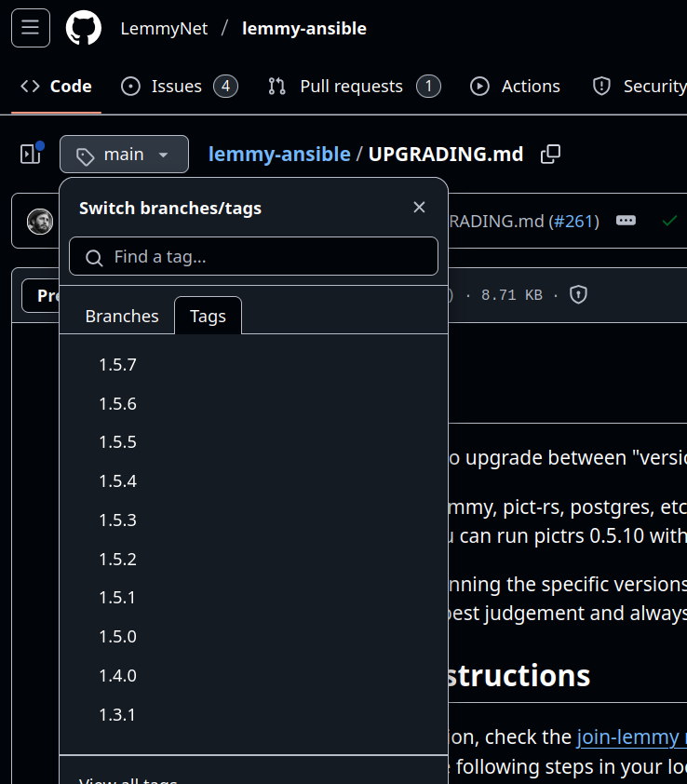Focus the Find a tag search field
This screenshot has height=784, width=687.
[253, 256]
